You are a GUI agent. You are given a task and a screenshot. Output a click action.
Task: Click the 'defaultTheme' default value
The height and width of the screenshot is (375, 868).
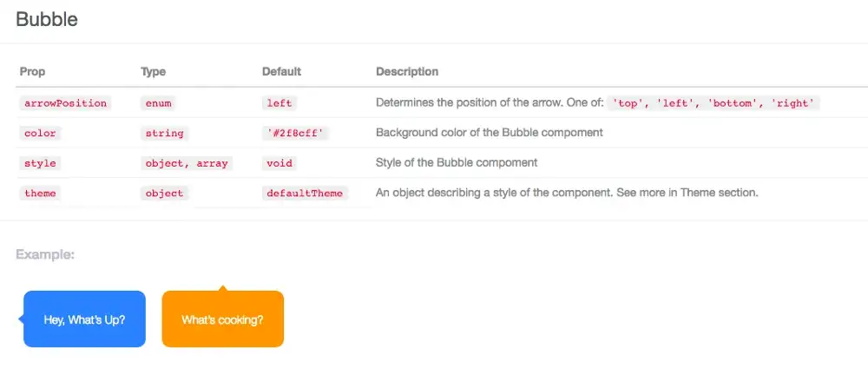tap(304, 193)
